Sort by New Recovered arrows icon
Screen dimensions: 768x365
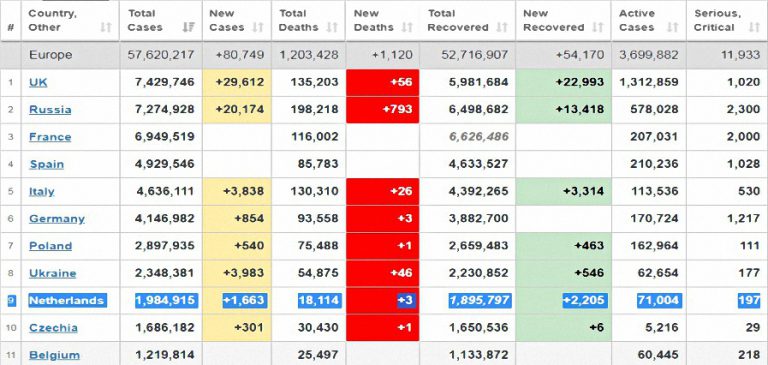(x=598, y=27)
